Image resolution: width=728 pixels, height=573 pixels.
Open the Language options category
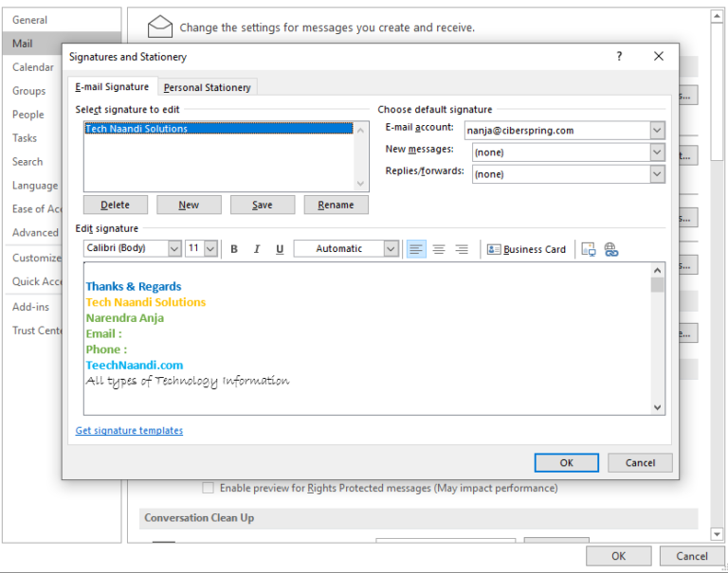coord(35,186)
